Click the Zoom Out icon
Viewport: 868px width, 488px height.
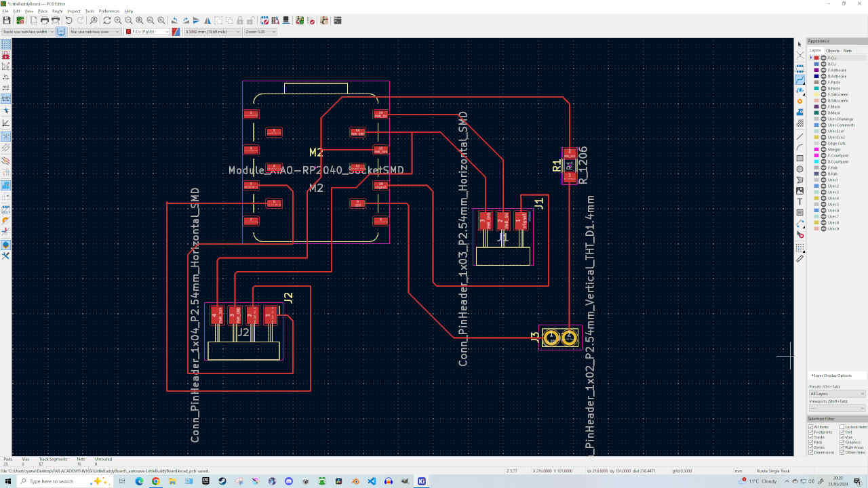(129, 20)
